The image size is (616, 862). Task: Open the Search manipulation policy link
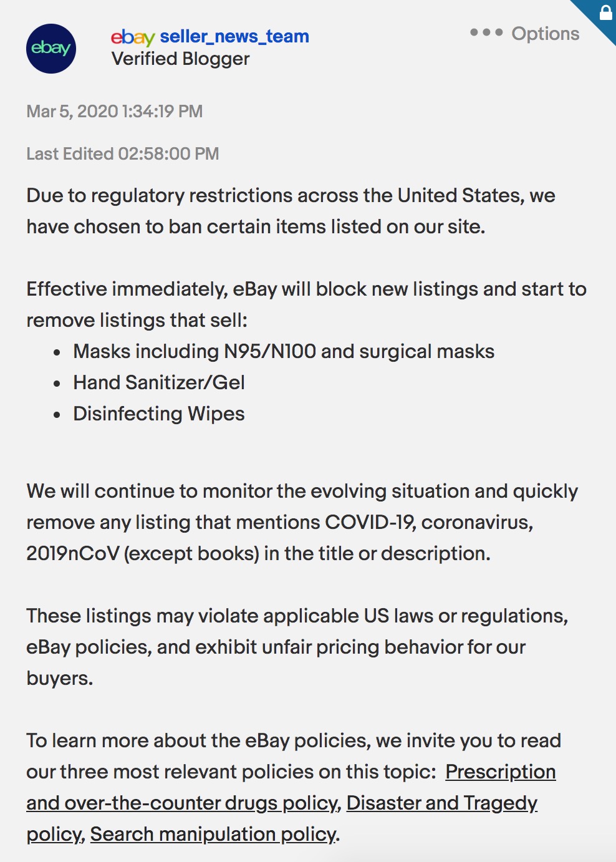pyautogui.click(x=213, y=834)
